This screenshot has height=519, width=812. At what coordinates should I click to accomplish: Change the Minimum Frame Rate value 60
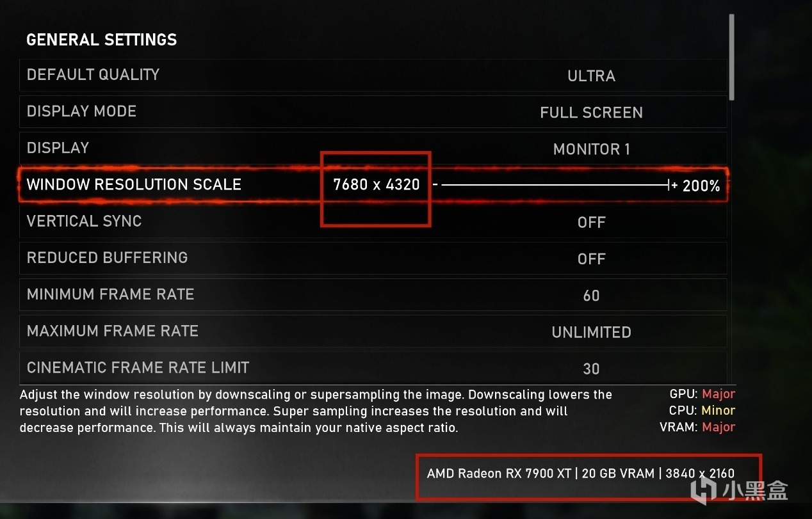[x=591, y=296]
